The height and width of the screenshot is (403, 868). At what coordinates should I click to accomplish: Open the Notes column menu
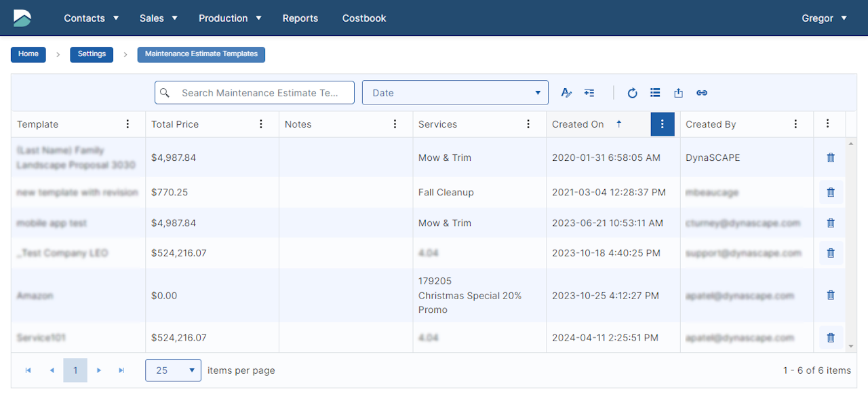click(395, 124)
